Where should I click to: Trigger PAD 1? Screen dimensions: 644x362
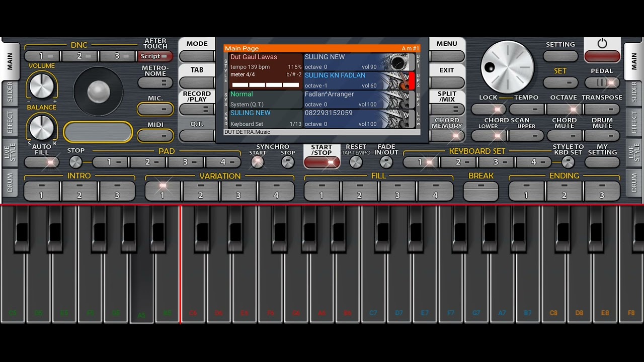click(x=110, y=162)
